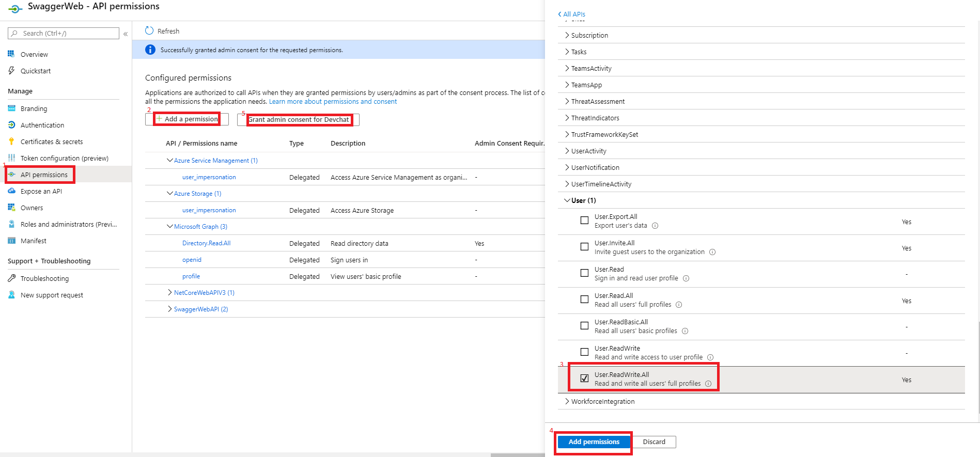Click the Overview icon in sidebar

coord(11,54)
